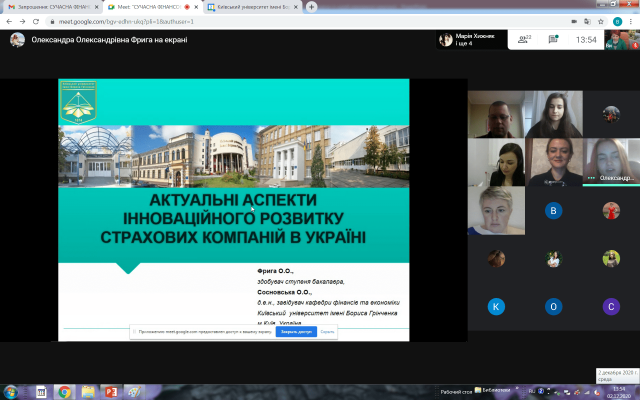Open Chrome from the taskbar
Viewport: 640px width, 400px height.
63,391
